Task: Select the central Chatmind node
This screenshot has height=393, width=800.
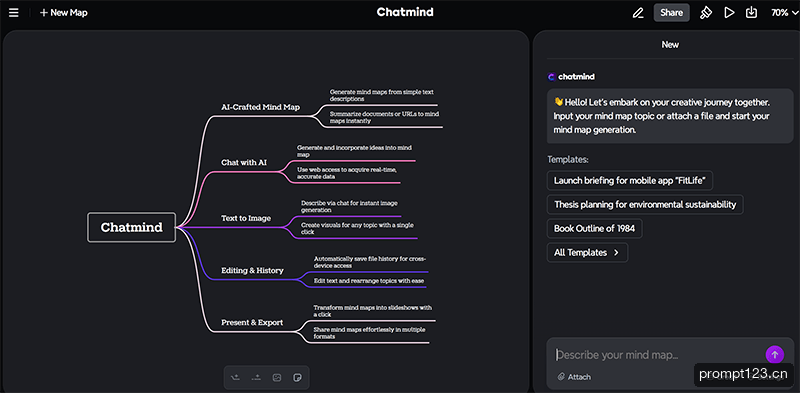Action: pos(132,227)
